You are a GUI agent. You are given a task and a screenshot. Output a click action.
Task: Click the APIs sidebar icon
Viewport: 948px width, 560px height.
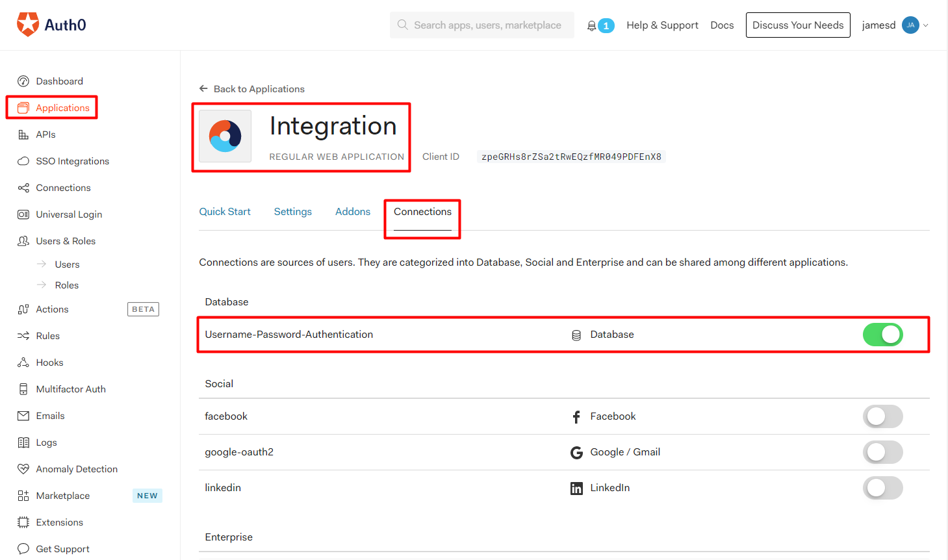pos(23,134)
